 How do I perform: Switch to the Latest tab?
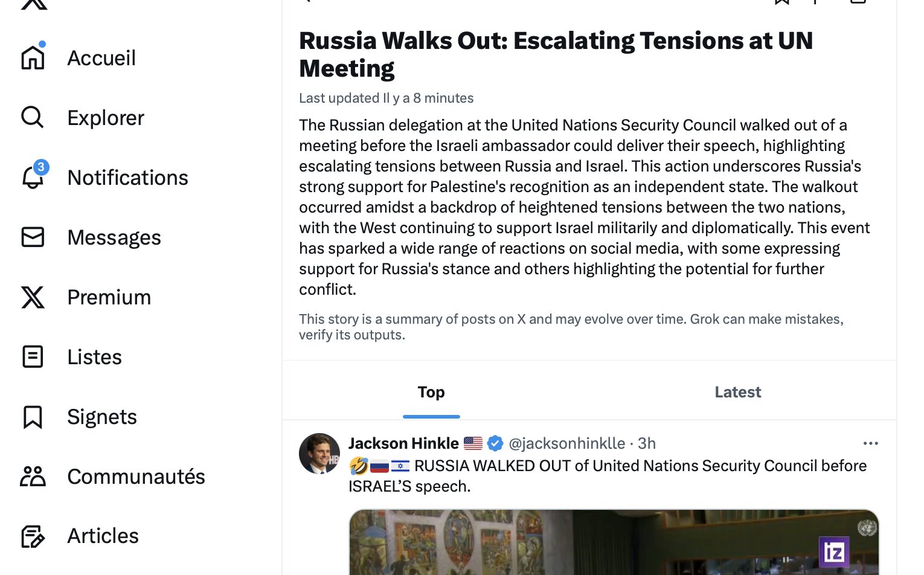pyautogui.click(x=737, y=392)
